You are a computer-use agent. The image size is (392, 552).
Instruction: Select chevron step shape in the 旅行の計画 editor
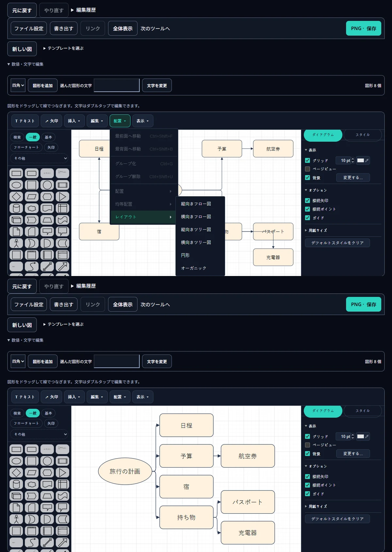(32, 496)
